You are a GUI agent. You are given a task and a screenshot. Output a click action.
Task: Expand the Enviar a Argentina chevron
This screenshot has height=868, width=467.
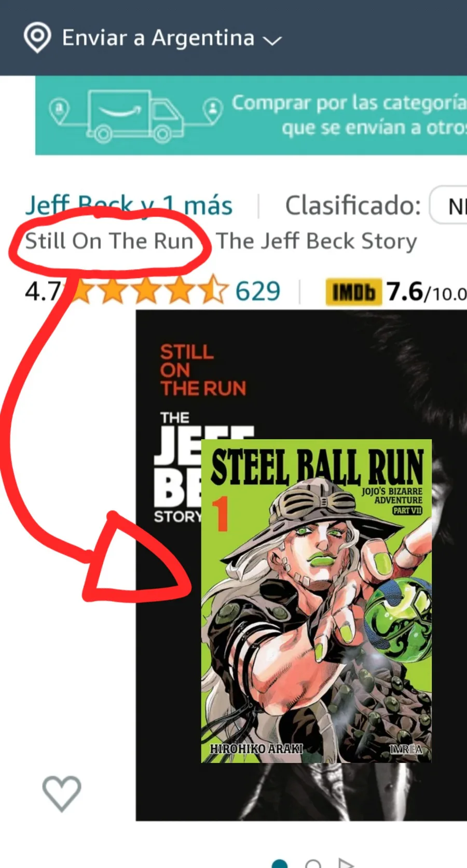click(x=272, y=40)
